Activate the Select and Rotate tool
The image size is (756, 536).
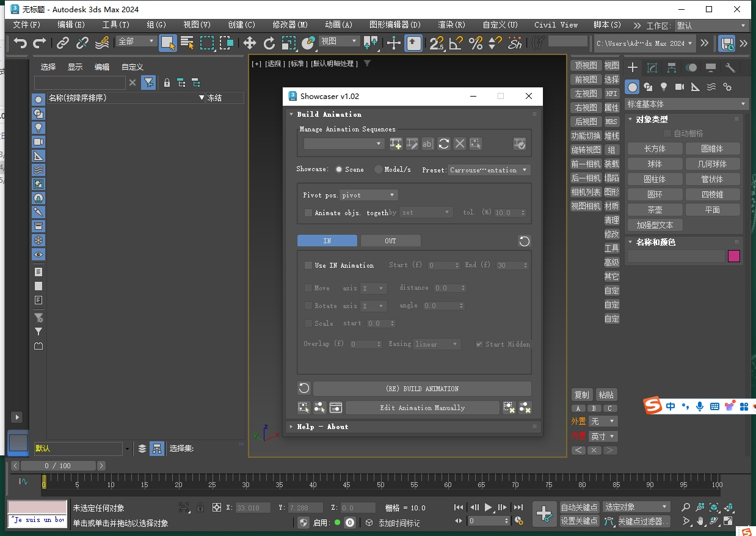269,43
